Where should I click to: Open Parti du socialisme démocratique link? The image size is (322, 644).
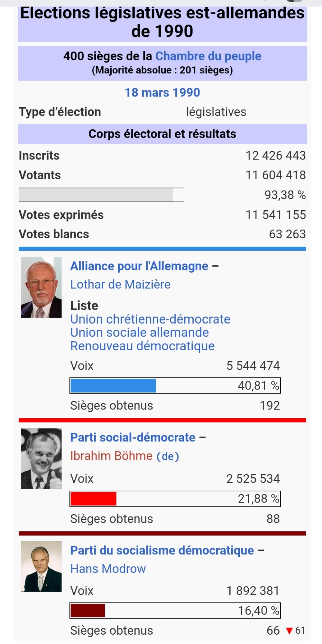[162, 551]
